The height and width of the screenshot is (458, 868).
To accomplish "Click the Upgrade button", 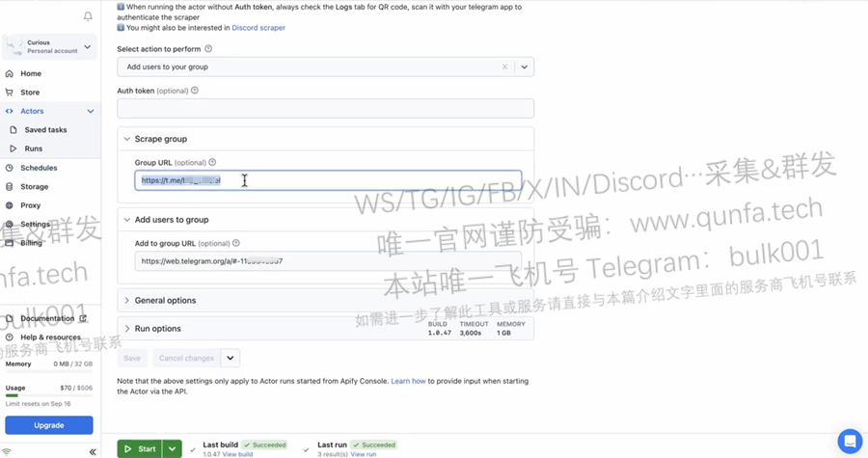I will [x=49, y=425].
